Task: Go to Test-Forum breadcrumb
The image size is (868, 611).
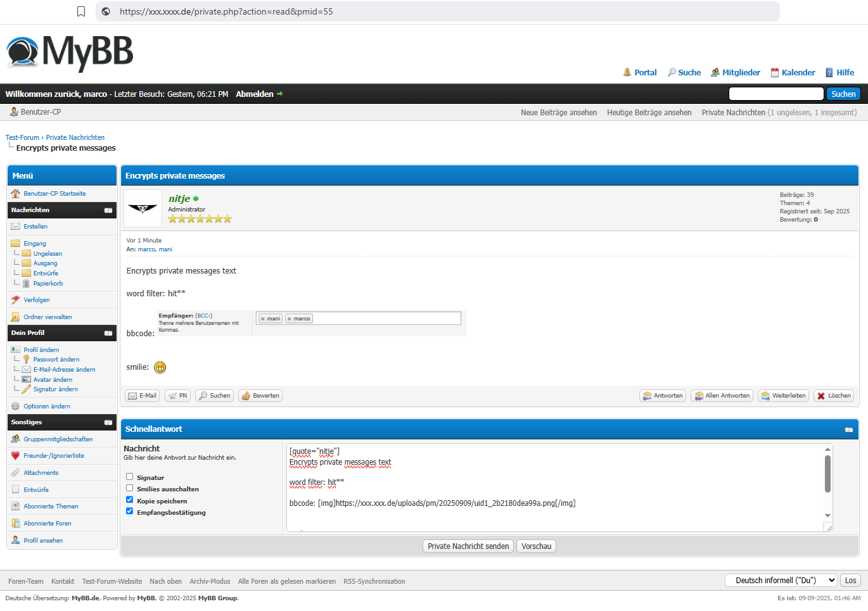Action: (22, 137)
